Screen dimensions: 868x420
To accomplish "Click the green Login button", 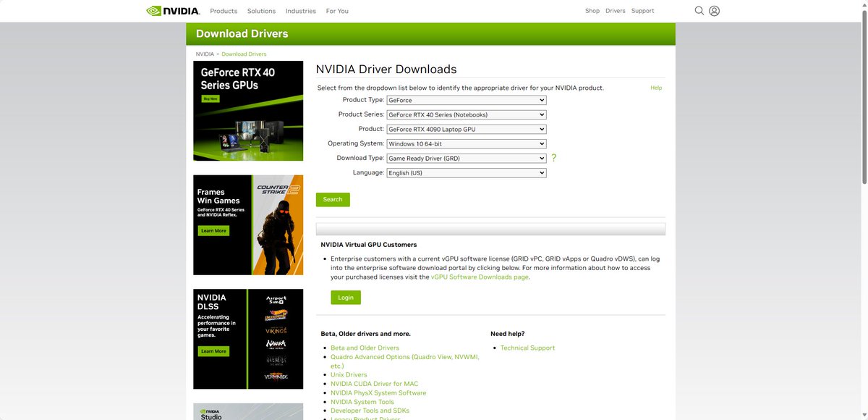I will click(x=346, y=297).
